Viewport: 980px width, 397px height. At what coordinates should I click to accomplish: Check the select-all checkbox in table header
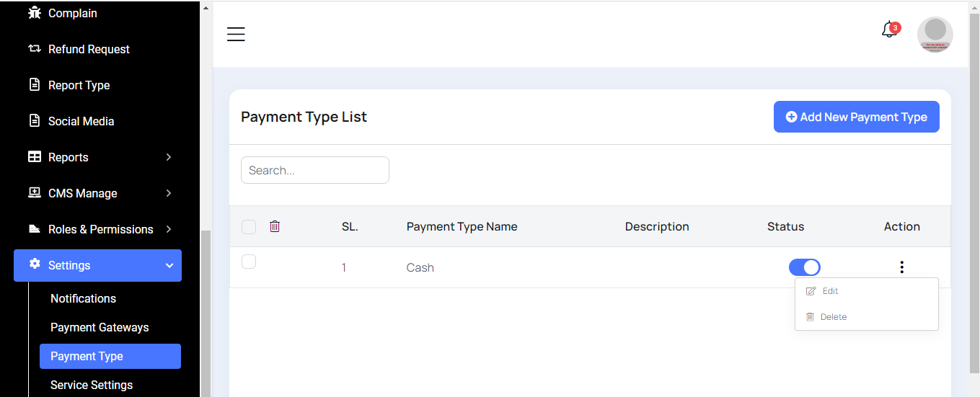coord(249,227)
